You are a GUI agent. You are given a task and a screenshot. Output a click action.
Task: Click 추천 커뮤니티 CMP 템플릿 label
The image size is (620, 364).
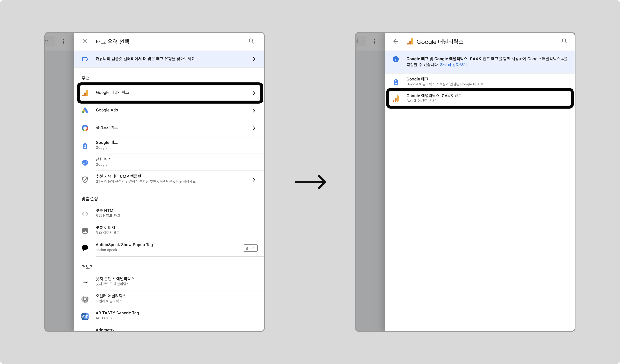[x=118, y=176]
